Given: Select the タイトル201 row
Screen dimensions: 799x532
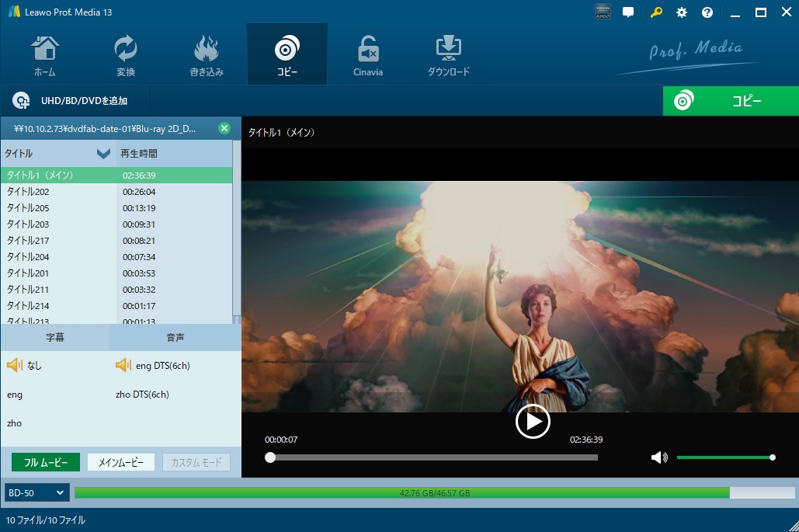Looking at the screenshot, I should tap(116, 273).
